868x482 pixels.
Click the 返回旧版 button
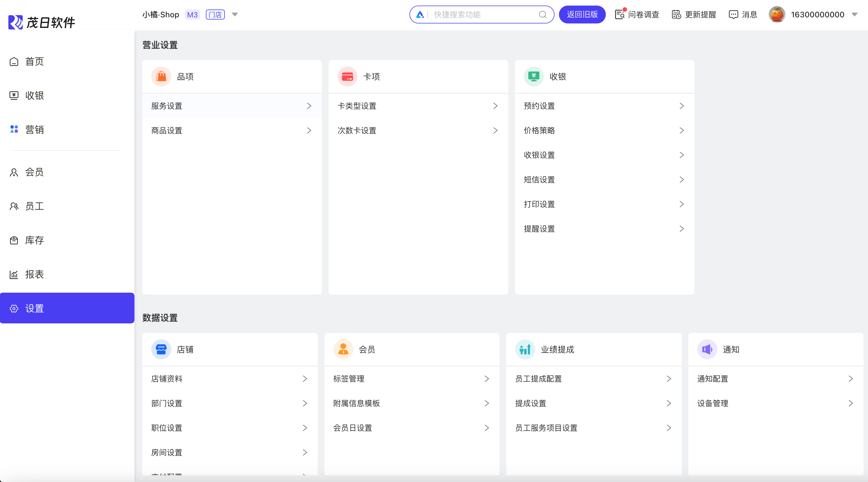tap(582, 15)
